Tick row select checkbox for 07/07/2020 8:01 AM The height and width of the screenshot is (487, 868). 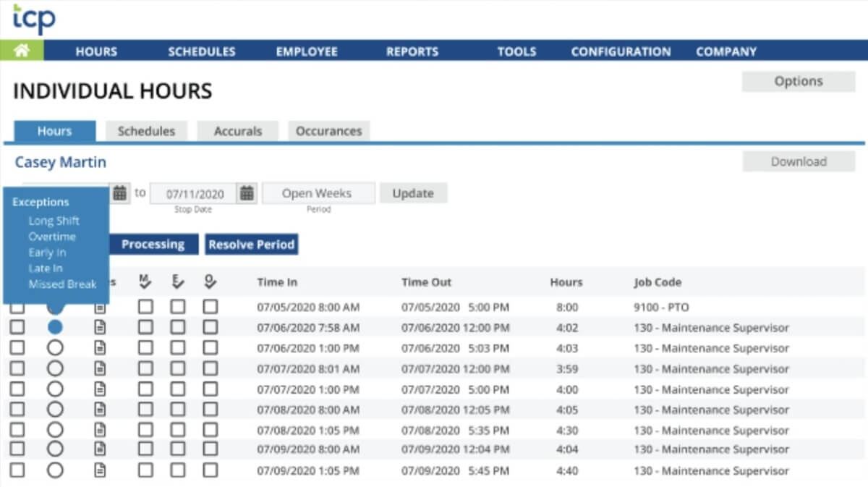tap(17, 369)
